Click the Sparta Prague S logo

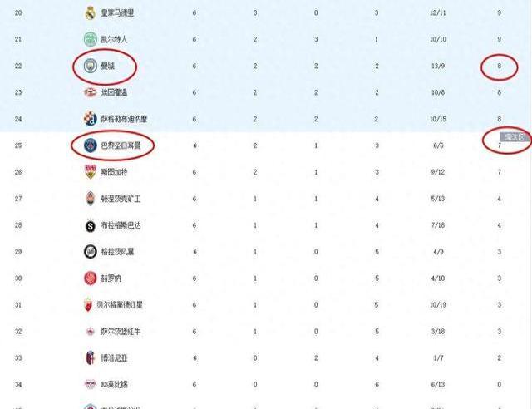(91, 226)
